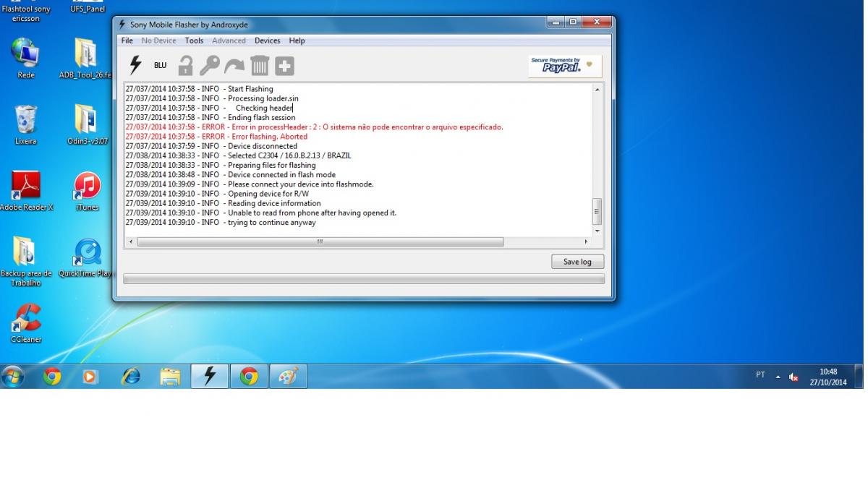Image resolution: width=868 pixels, height=488 pixels.
Task: Click the flashing progress bar
Action: coord(364,279)
